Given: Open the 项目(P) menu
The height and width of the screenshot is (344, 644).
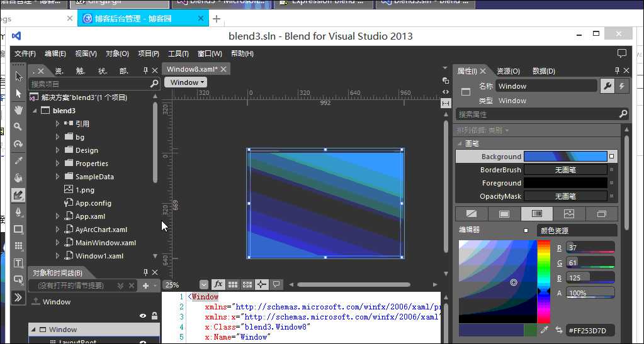Looking at the screenshot, I should [x=149, y=54].
